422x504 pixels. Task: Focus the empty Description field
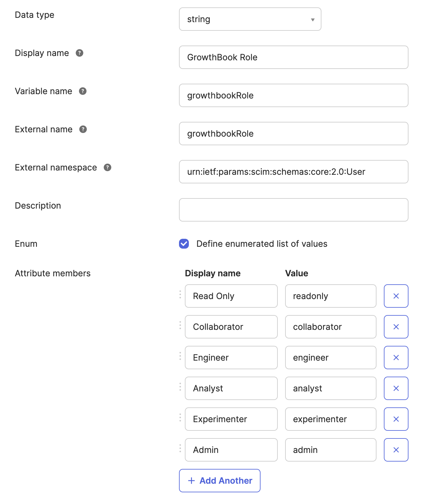click(x=293, y=210)
